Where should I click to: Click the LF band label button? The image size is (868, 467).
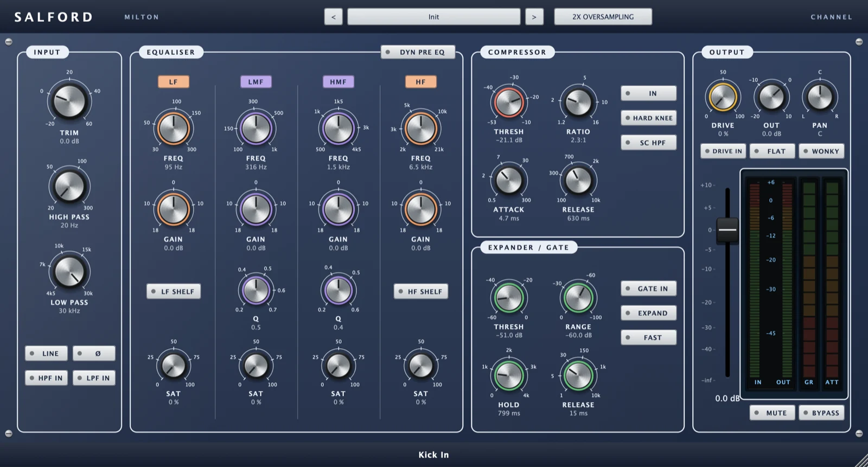pyautogui.click(x=174, y=82)
